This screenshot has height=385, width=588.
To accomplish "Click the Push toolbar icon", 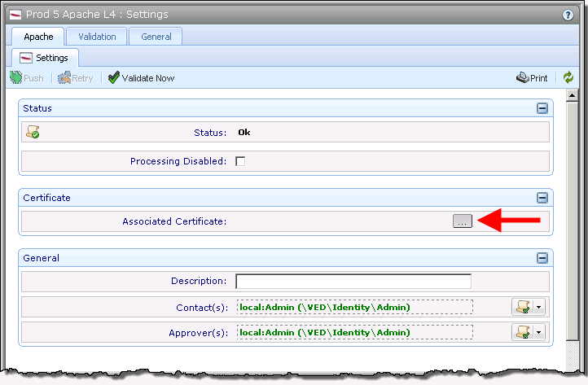I will (16, 78).
